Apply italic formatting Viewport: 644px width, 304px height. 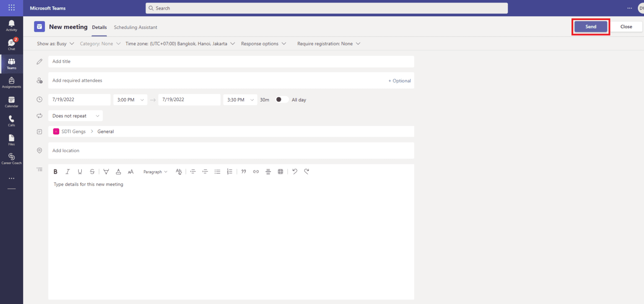[68, 171]
